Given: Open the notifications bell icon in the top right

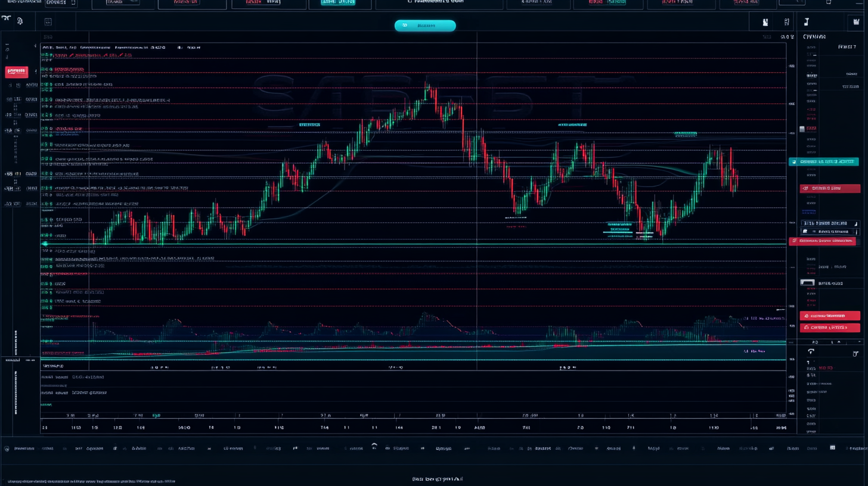Looking at the screenshot, I should pyautogui.click(x=765, y=21).
